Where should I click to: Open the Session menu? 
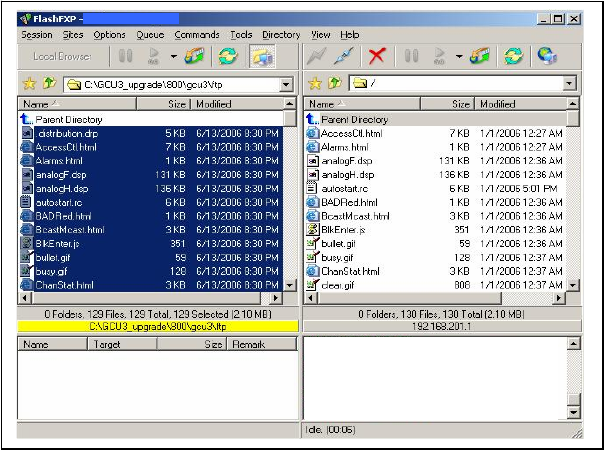37,35
